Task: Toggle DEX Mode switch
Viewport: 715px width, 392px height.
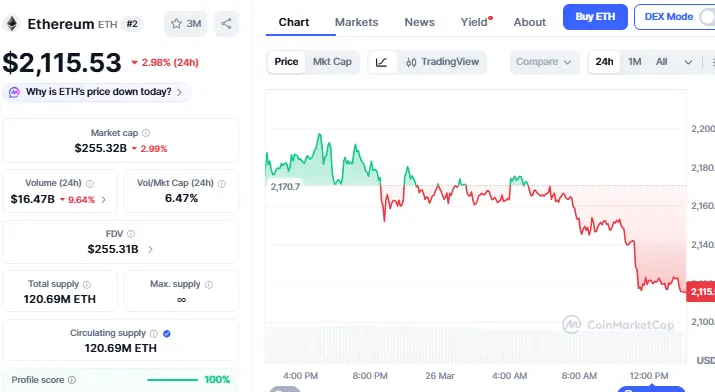Action: click(707, 17)
